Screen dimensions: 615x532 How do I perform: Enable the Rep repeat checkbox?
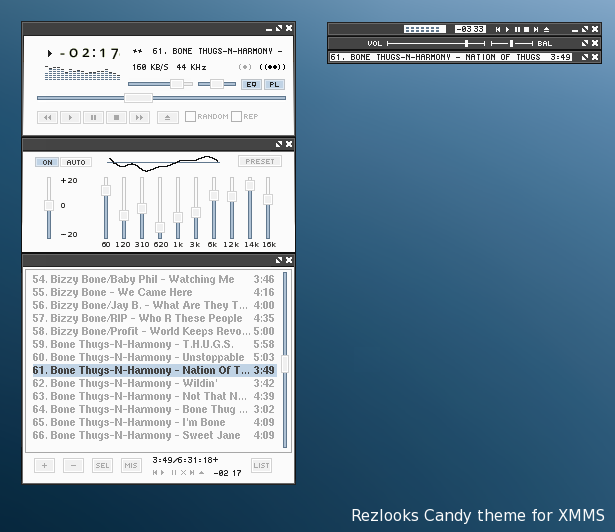(237, 117)
